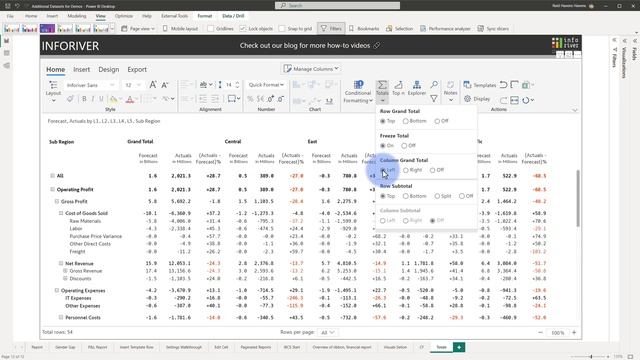Screen dimensions: 640x360
Task: Open Rows per page All dropdown
Action: (x=327, y=332)
